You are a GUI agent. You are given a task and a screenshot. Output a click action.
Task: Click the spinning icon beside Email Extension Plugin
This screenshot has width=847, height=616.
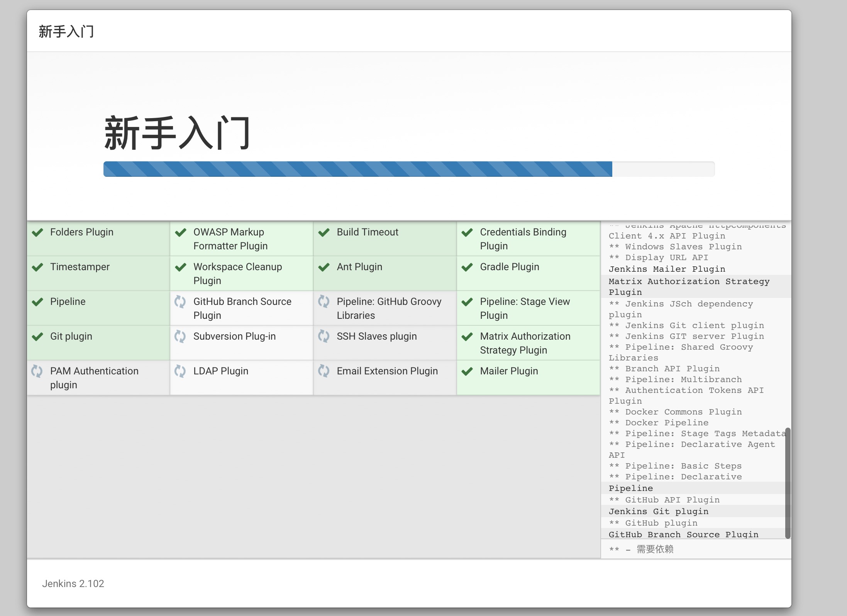(x=324, y=371)
